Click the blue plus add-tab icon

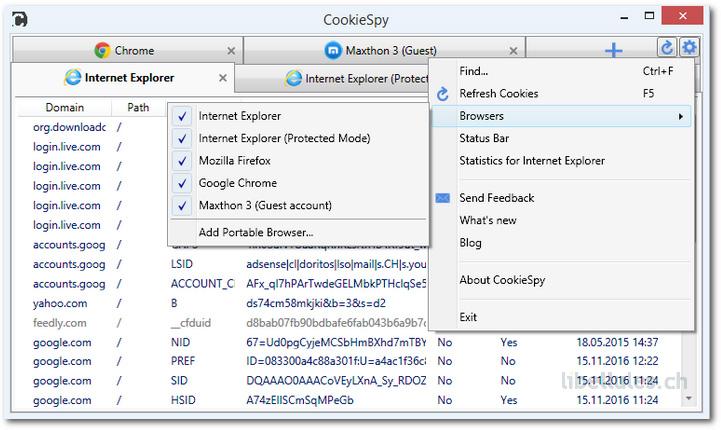613,50
